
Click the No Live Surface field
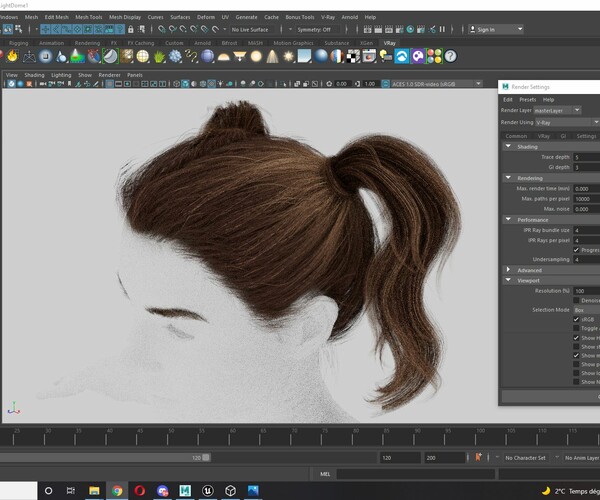250,29
